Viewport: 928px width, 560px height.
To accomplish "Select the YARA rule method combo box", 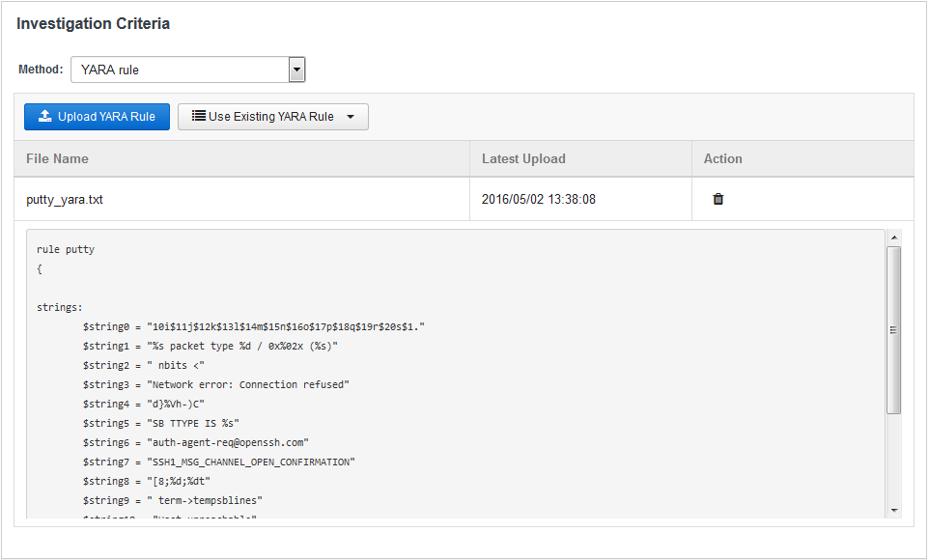I will (x=180, y=70).
